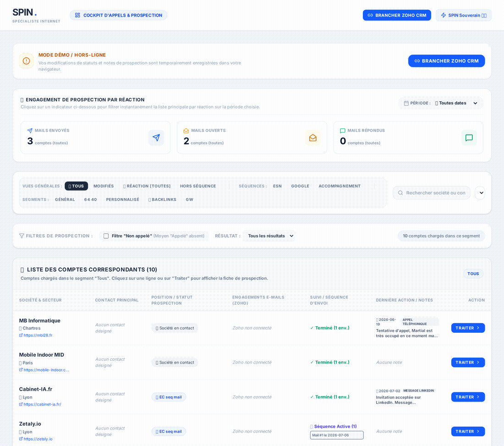Viewport: 504px width, 446px height.
Task: Click the Mails Envoyés count of 3
Action: click(x=30, y=141)
